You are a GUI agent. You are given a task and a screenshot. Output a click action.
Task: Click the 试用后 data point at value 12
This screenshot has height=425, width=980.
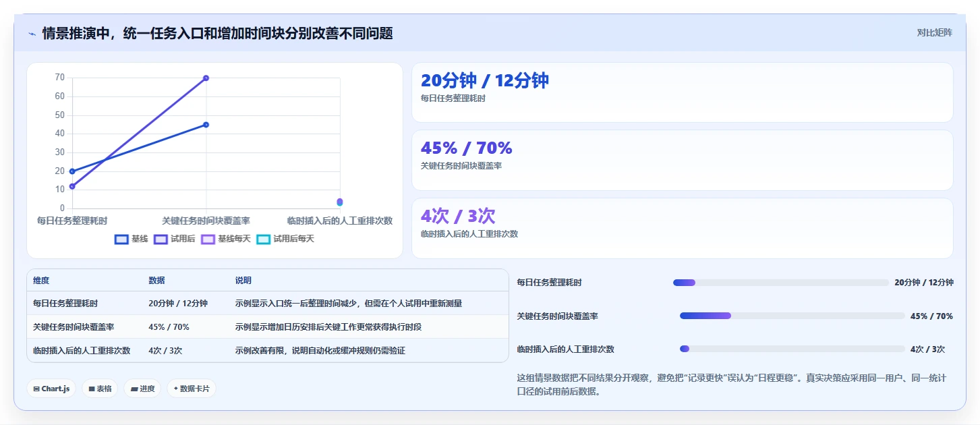pyautogui.click(x=72, y=186)
